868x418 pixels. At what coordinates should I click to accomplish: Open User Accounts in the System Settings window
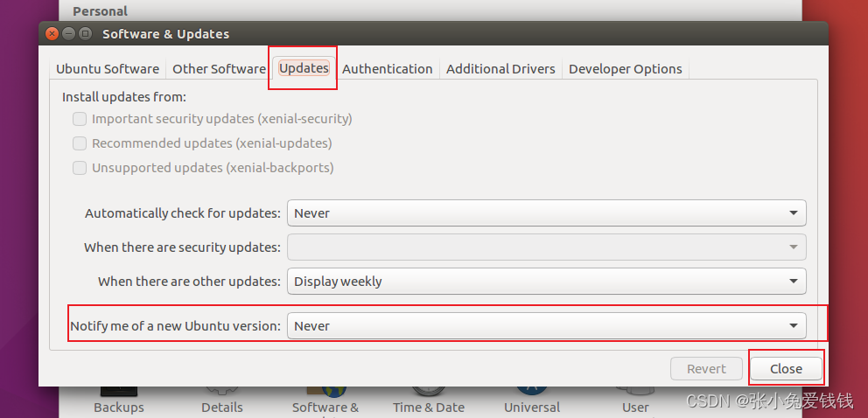click(635, 400)
